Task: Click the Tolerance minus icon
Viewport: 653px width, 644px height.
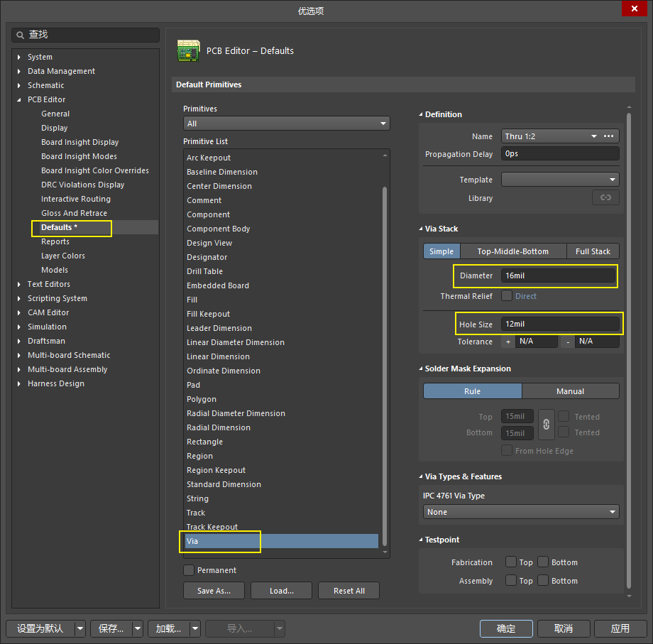Action: point(567,342)
